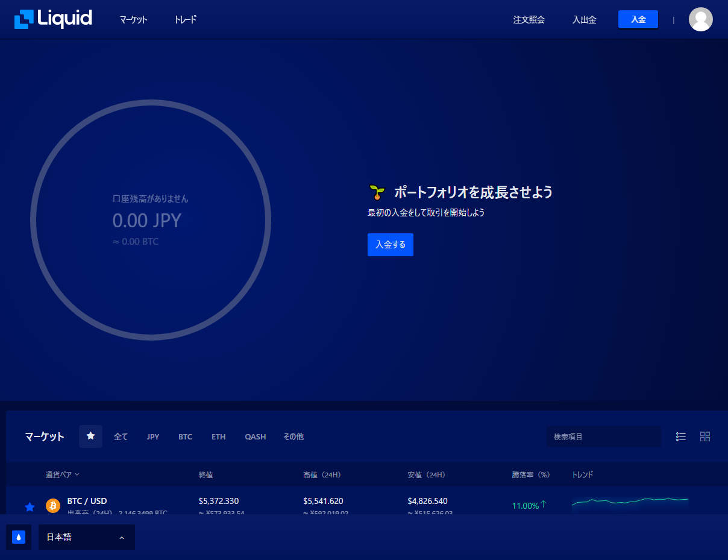Select the QASH market tab
728x560 pixels.
(x=255, y=436)
